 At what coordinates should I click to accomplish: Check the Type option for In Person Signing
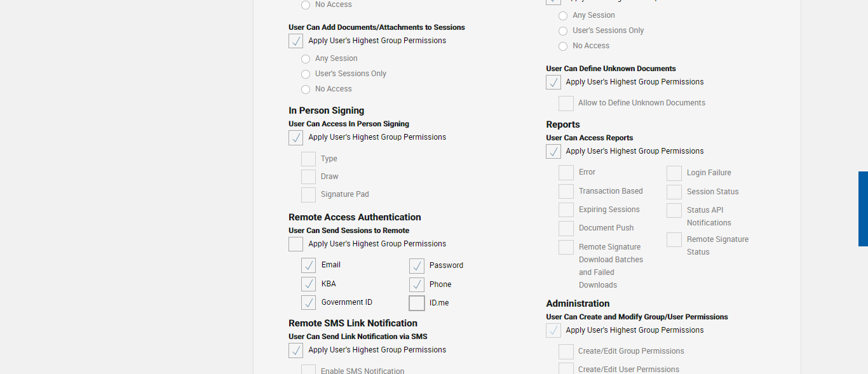(x=309, y=159)
